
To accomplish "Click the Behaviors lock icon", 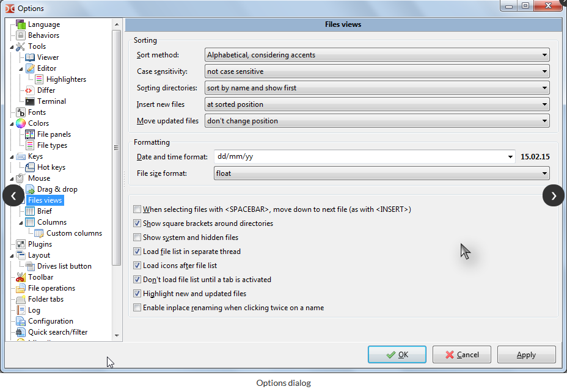I will [21, 35].
